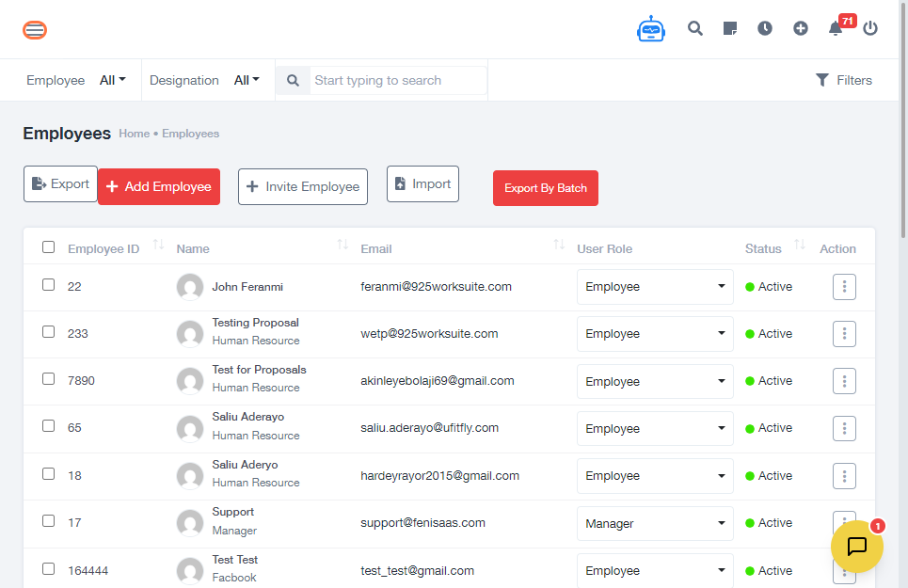Open action menu for Testing Proposal
Image resolution: width=908 pixels, height=588 pixels.
(x=844, y=334)
